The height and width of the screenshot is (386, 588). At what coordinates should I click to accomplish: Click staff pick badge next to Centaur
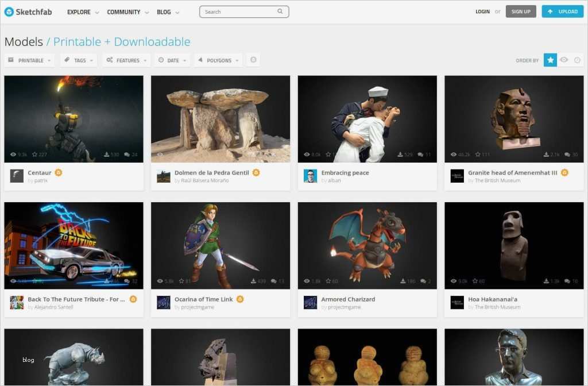[59, 172]
